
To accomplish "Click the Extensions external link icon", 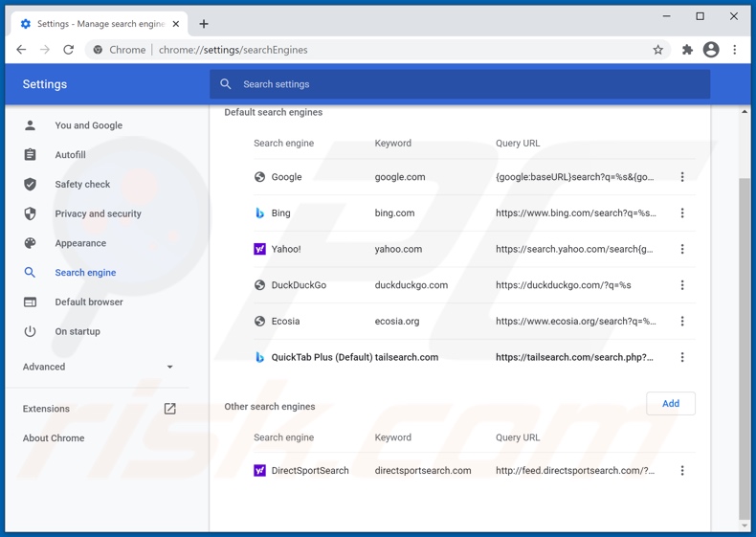I will click(169, 409).
